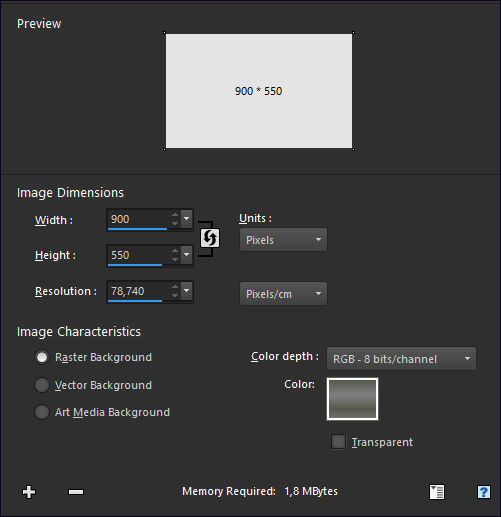Click the 900 * 550 preview thumbnail
The width and height of the screenshot is (501, 517).
(259, 91)
